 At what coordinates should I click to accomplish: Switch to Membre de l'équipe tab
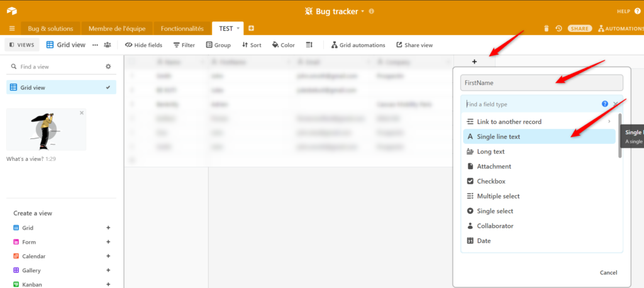[x=117, y=28]
